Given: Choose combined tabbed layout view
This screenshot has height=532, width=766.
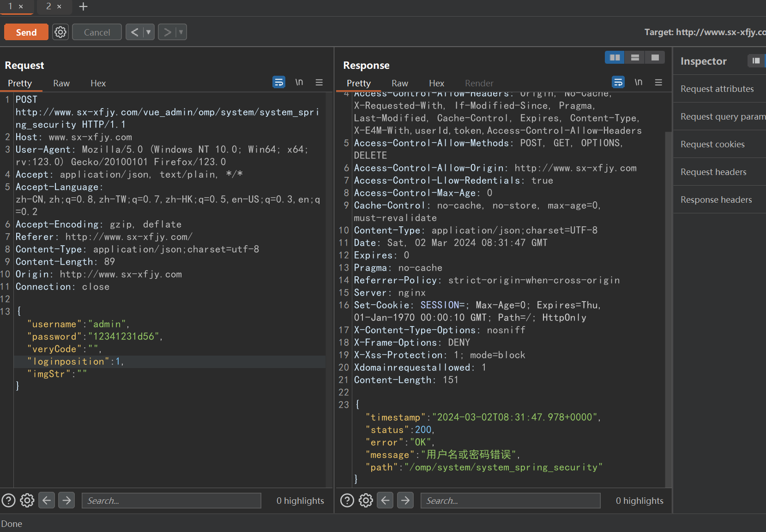Looking at the screenshot, I should 655,57.
